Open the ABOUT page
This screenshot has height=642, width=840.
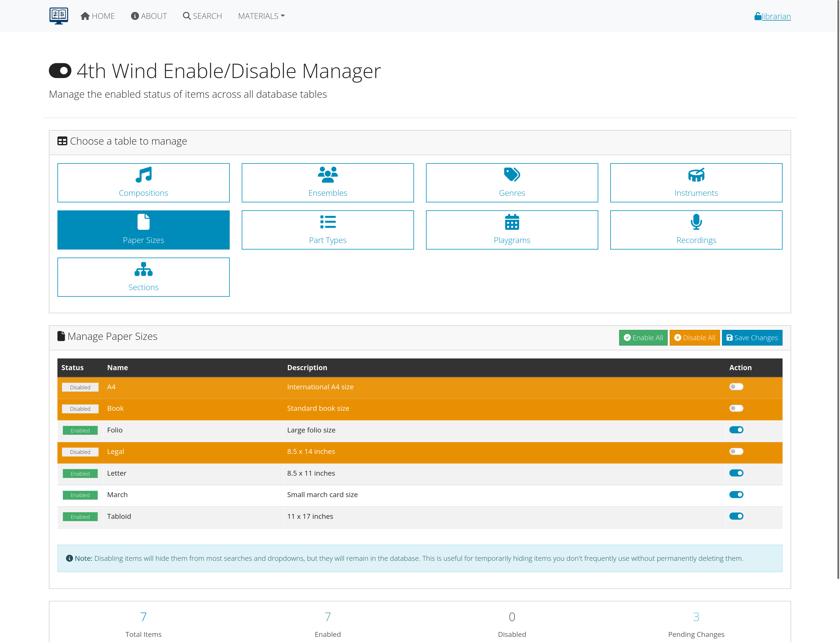pyautogui.click(x=149, y=16)
